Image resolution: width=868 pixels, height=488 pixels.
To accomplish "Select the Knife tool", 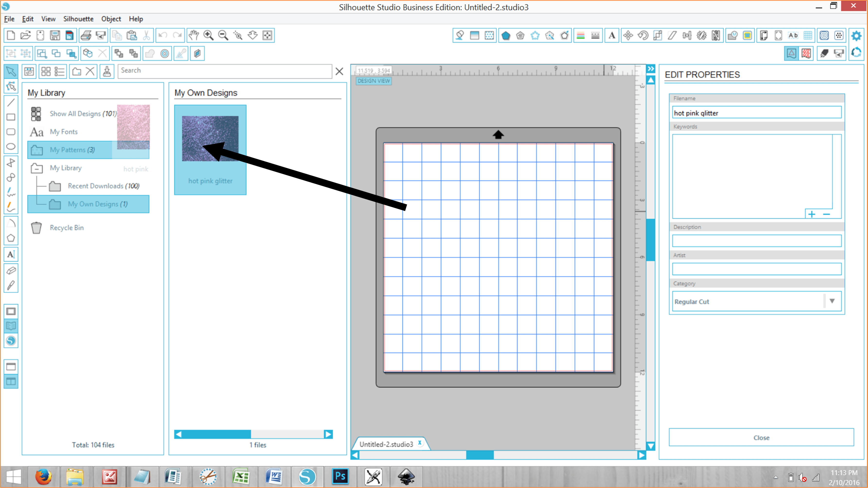I will tap(11, 286).
